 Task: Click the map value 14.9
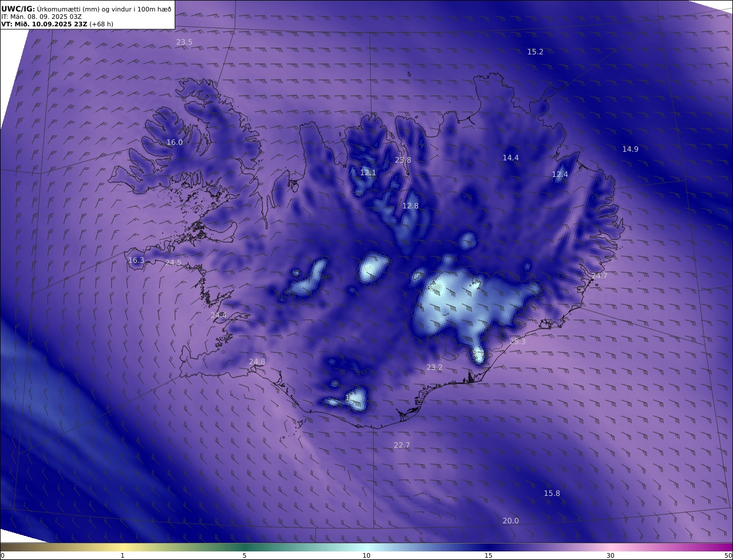click(x=630, y=149)
